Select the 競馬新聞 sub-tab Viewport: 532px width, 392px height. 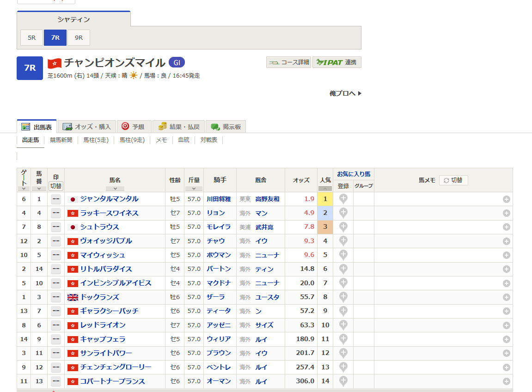(61, 140)
